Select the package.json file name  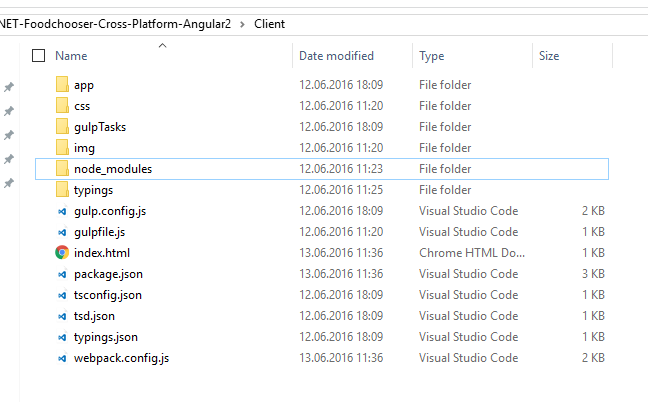tap(108, 274)
